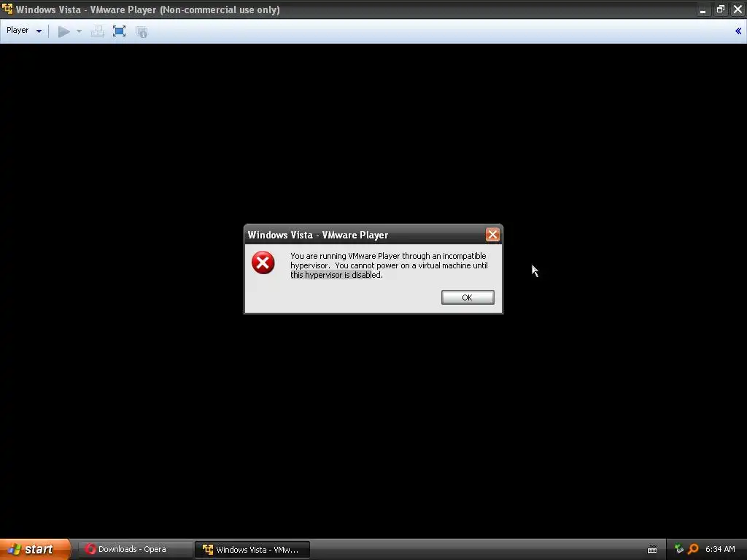This screenshot has width=747, height=560.
Task: Click the Unity mode toolbar icon
Action: (142, 31)
